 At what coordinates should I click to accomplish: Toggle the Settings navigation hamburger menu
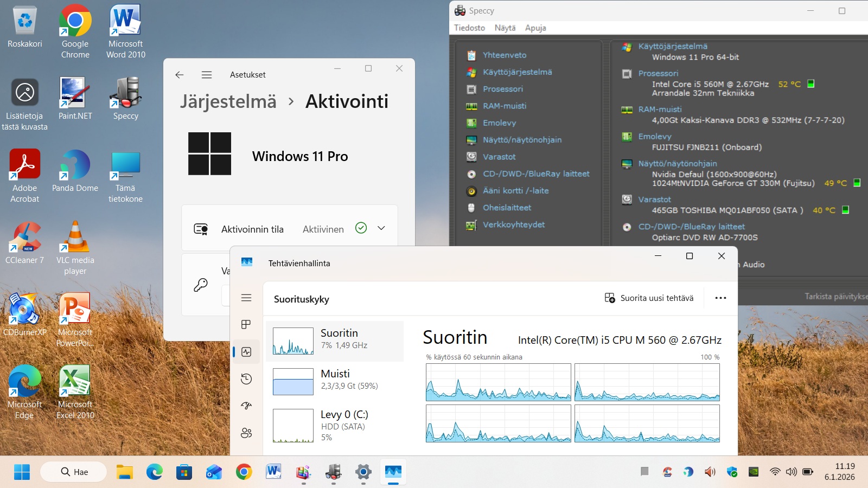click(207, 75)
